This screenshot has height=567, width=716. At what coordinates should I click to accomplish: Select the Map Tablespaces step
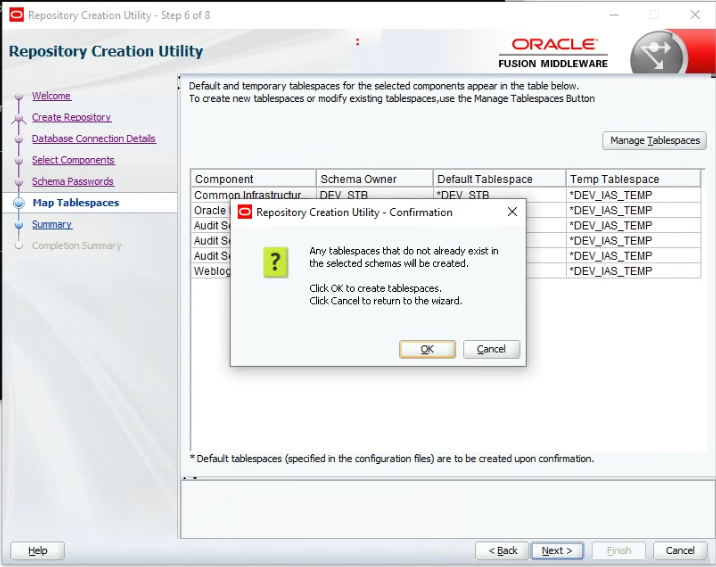[76, 203]
